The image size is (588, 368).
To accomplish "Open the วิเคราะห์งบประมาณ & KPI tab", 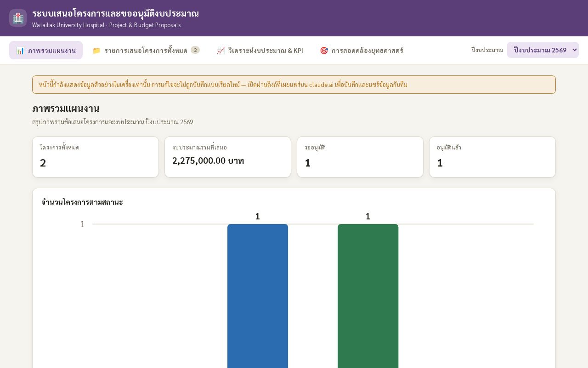I will pyautogui.click(x=260, y=50).
